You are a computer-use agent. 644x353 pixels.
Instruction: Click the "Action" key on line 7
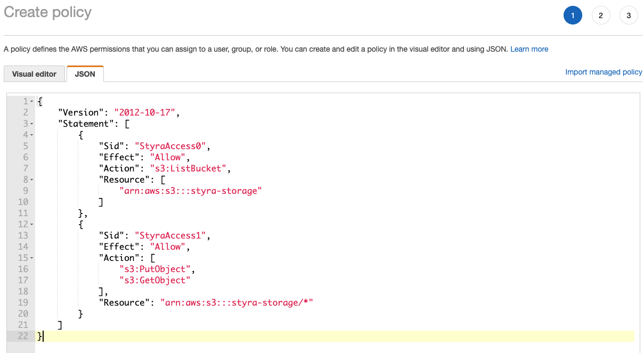[x=120, y=168]
